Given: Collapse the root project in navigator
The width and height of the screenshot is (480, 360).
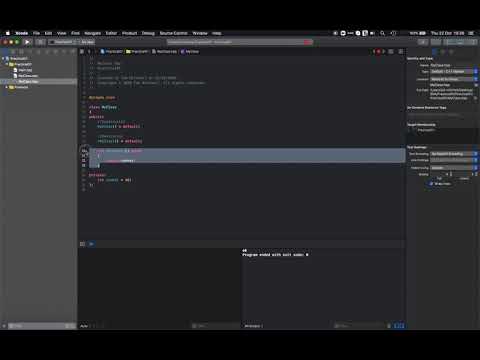Looking at the screenshot, I should pos(3,59).
